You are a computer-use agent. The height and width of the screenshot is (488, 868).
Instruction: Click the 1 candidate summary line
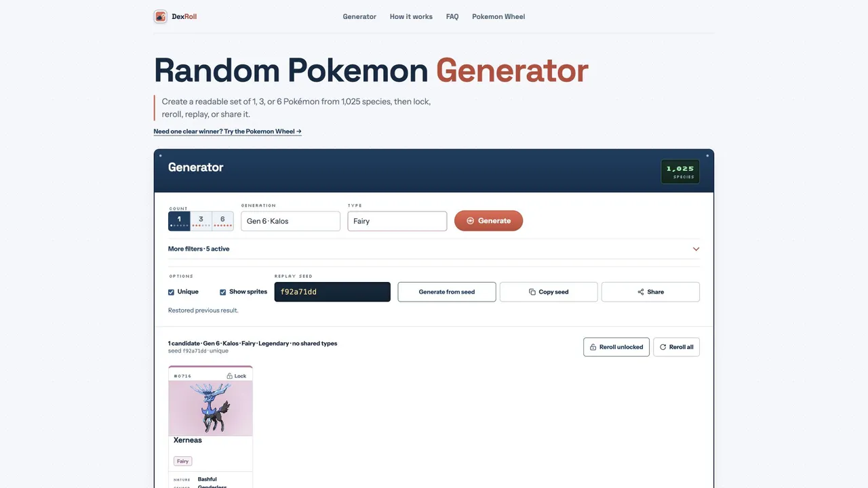(x=252, y=344)
